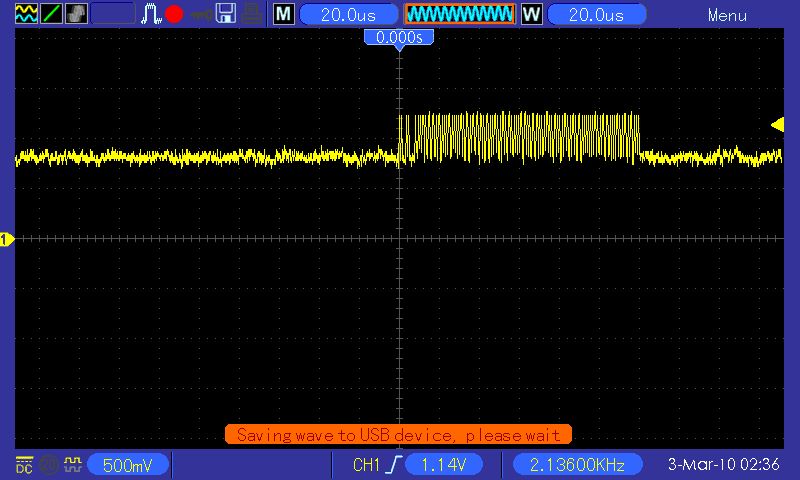Click the square wave probe icon

[73, 464]
